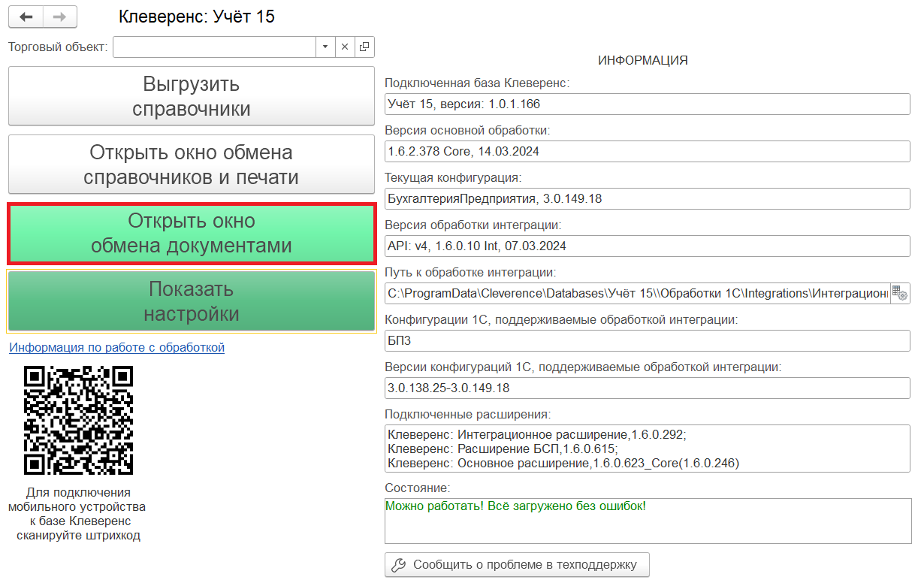The width and height of the screenshot is (924, 583).
Task: Click the Версии конфигураций 1С label
Action: click(x=583, y=367)
